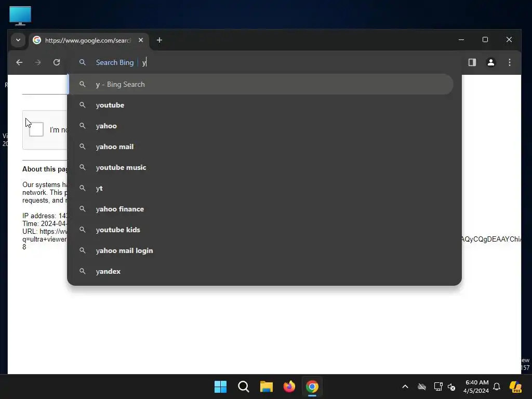Screen dimensions: 532x399
Task: Open the Chrome three-dot menu
Action: [x=509, y=62]
